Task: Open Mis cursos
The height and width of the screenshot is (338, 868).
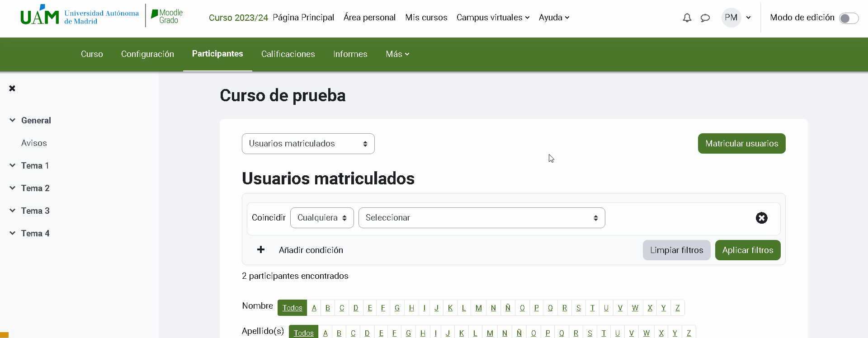Action: [x=426, y=18]
